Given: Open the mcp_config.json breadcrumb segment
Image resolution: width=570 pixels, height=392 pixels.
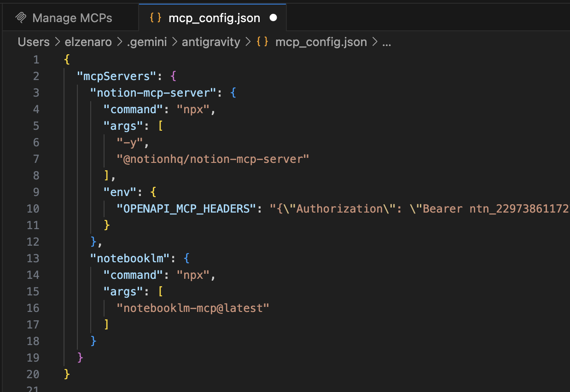Looking at the screenshot, I should (321, 42).
